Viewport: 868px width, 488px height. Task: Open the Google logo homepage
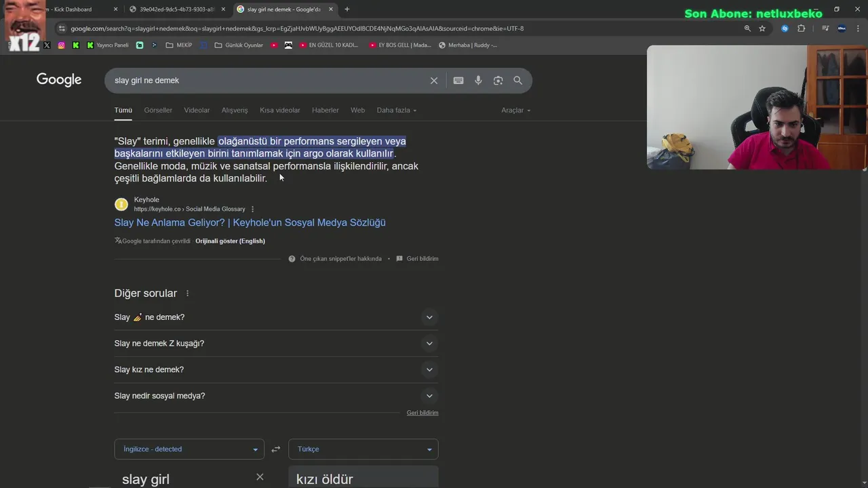[x=59, y=80]
